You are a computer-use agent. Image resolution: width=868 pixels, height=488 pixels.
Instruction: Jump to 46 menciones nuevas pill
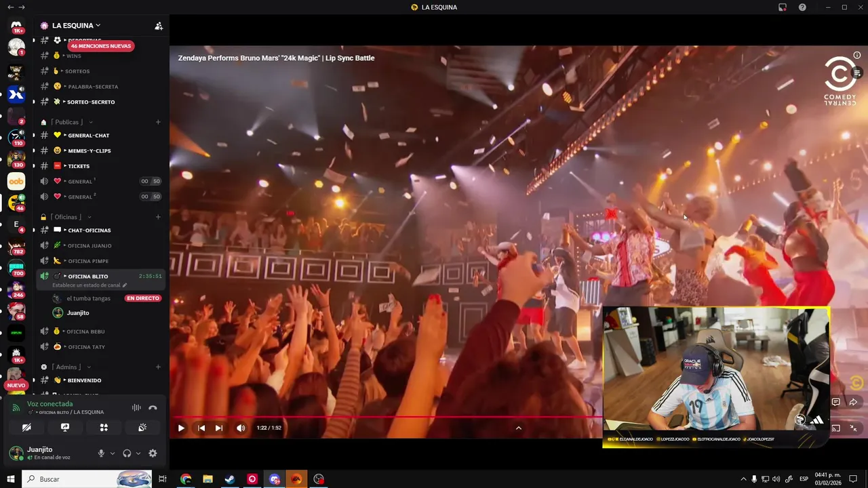(101, 46)
